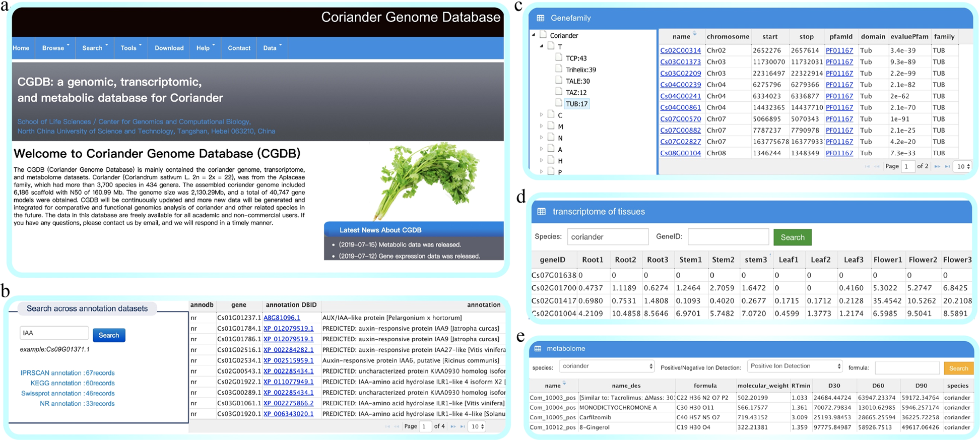The width and height of the screenshot is (980, 440).
Task: Click the file icon beside TUB:17
Action: [559, 103]
